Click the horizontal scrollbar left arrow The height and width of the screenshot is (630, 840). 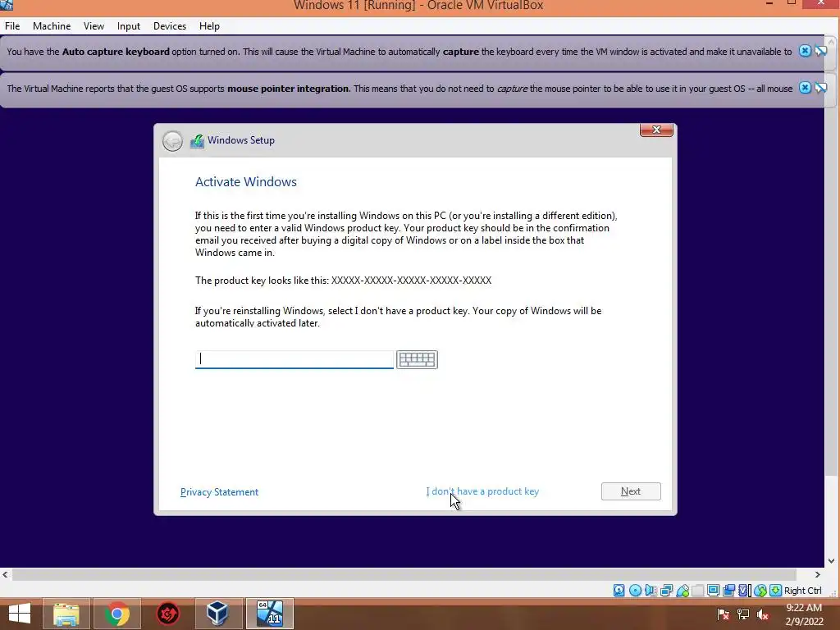[6, 574]
